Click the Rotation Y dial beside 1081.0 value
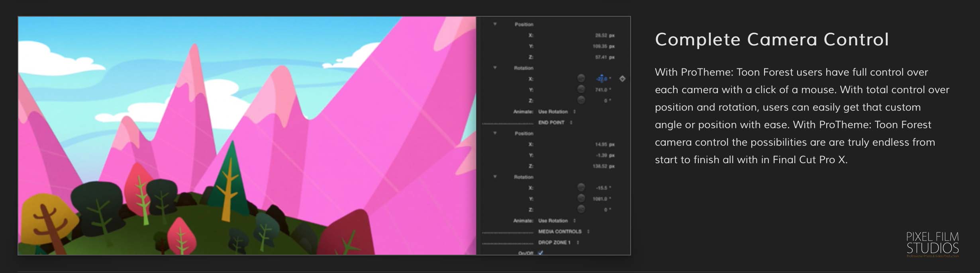Image resolution: width=980 pixels, height=273 pixels. (581, 198)
